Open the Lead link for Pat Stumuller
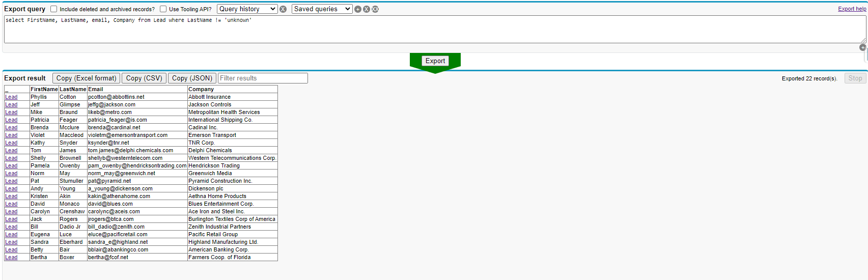This screenshot has height=280, width=868. [11, 181]
